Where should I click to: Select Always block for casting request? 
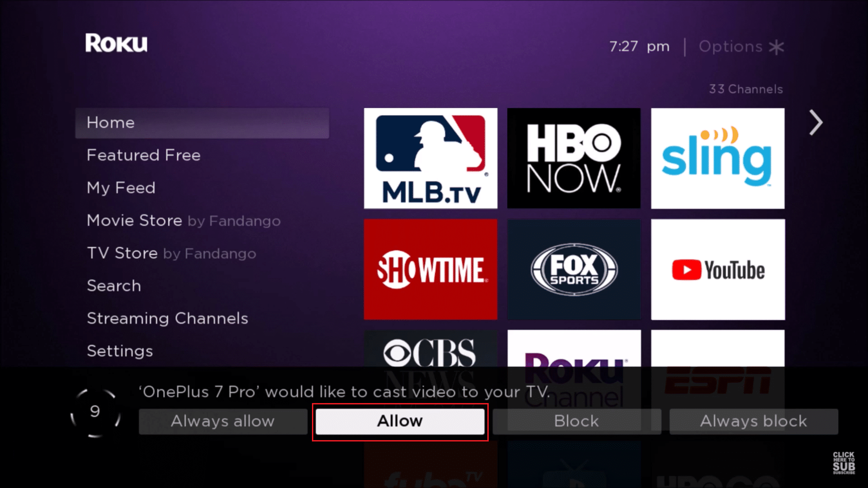pyautogui.click(x=753, y=421)
